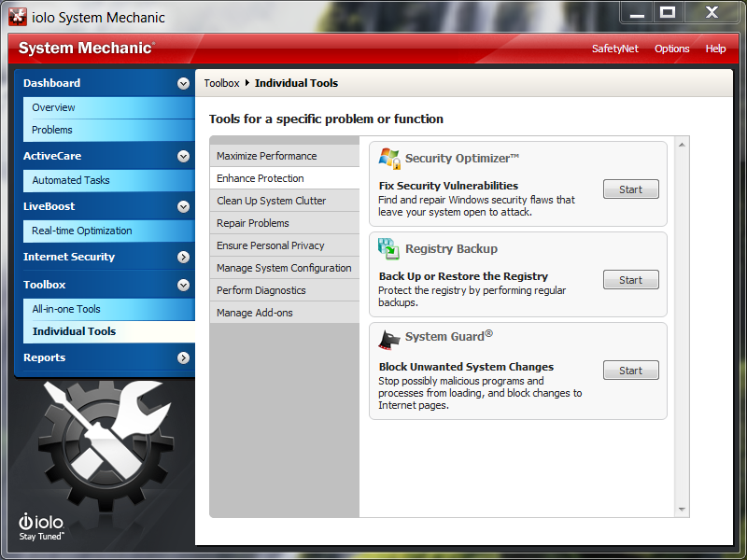Collapse the Dashboard section chevron
747x560 pixels.
[x=183, y=83]
